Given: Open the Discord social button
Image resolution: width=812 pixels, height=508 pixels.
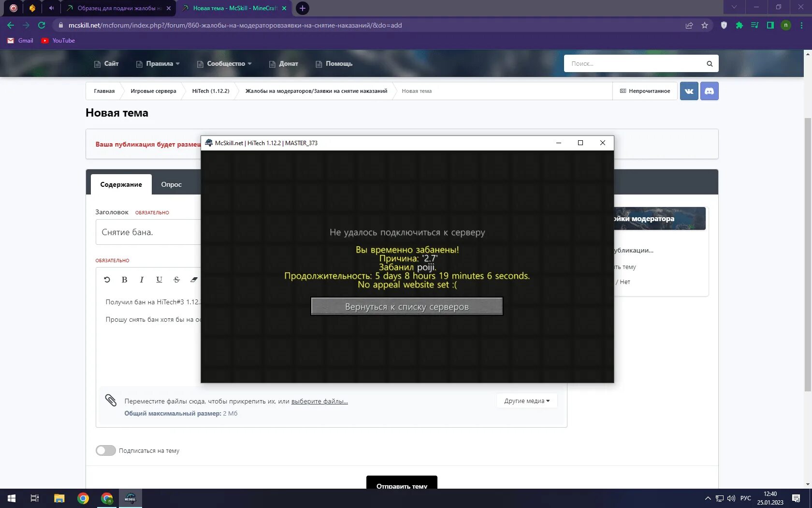Looking at the screenshot, I should pos(709,91).
